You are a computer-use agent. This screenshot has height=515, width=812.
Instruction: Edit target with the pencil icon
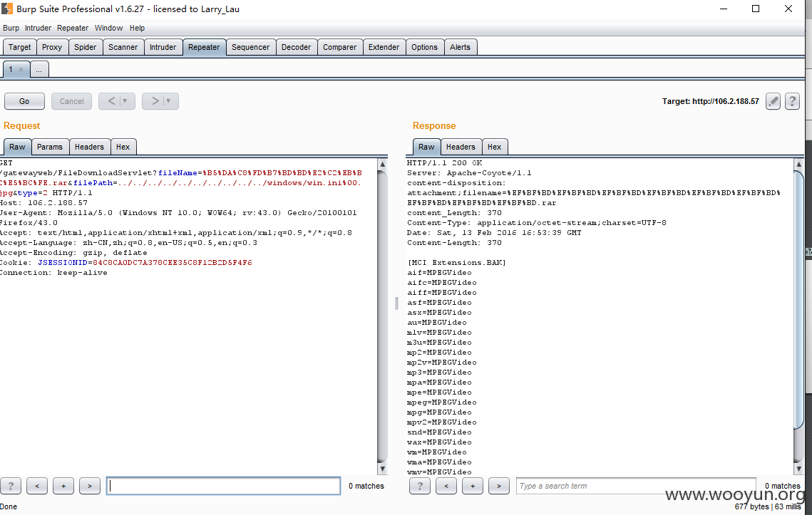(774, 101)
